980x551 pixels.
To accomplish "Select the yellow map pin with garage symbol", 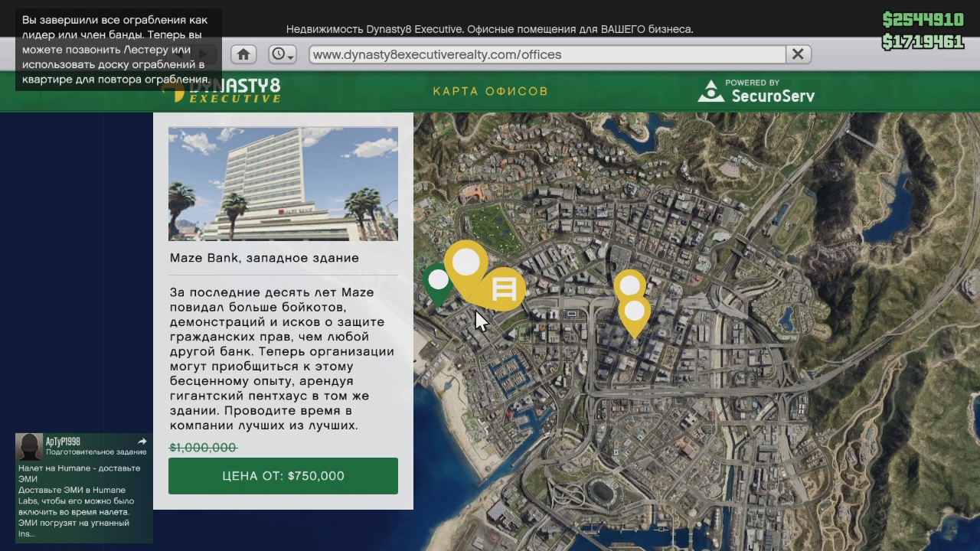I will 505,290.
